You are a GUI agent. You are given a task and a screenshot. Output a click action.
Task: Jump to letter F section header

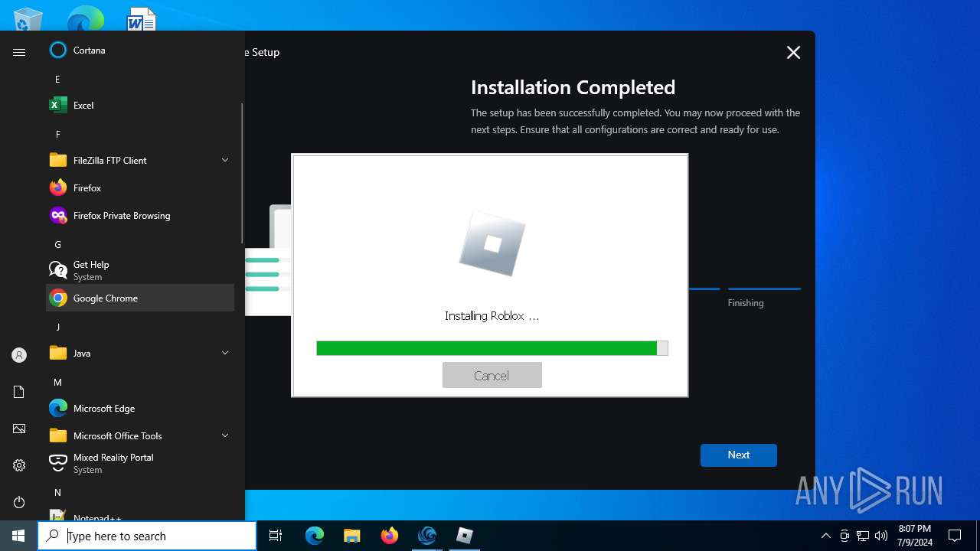(57, 134)
